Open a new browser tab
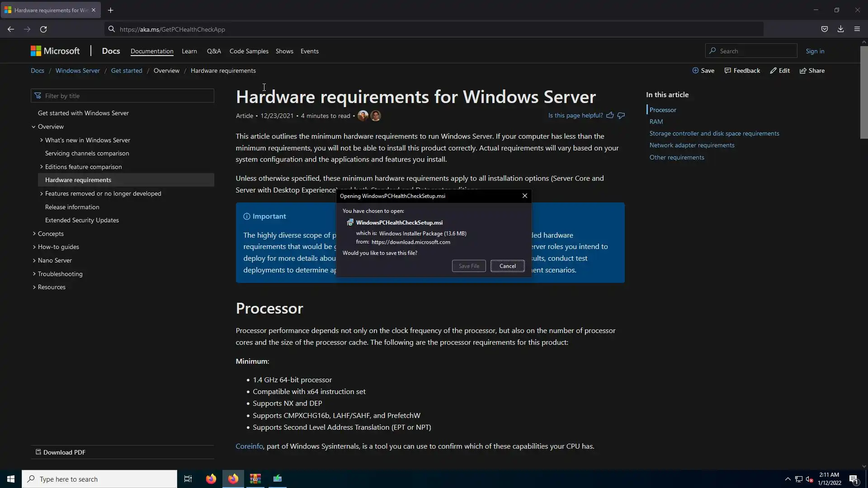 tap(110, 10)
